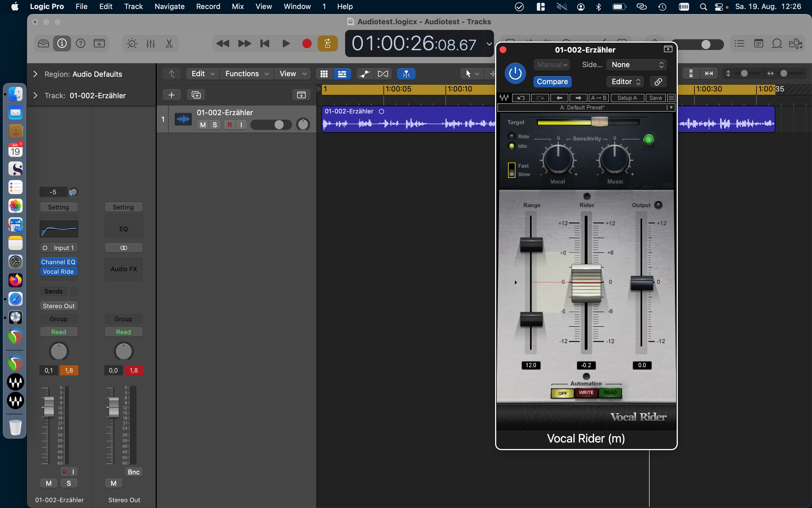The image size is (812, 508).
Task: Expand the Region Audio Defaults section
Action: point(35,74)
